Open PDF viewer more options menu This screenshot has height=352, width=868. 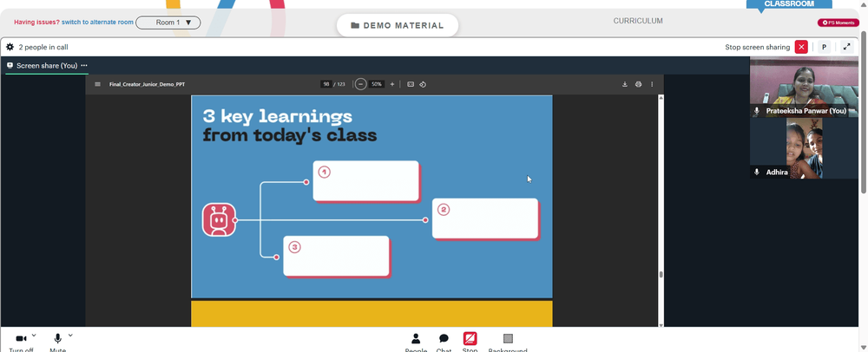[x=652, y=85]
